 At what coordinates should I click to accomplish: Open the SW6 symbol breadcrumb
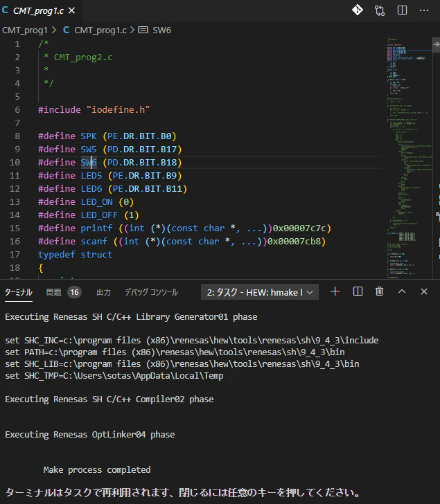click(161, 30)
